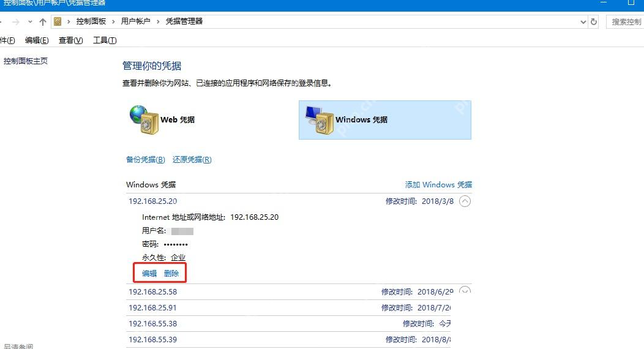The height and width of the screenshot is (349, 644).
Task: Click the Windows 凭据 list heading
Action: pyautogui.click(x=151, y=185)
